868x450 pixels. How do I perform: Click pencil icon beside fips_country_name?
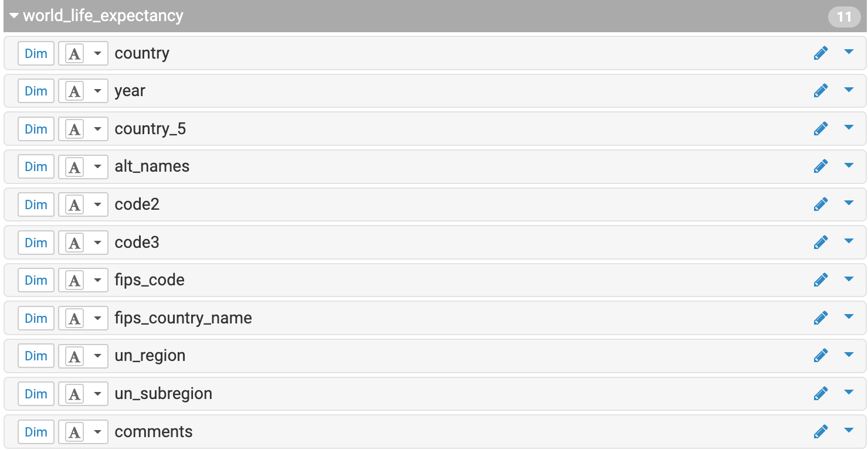820,318
